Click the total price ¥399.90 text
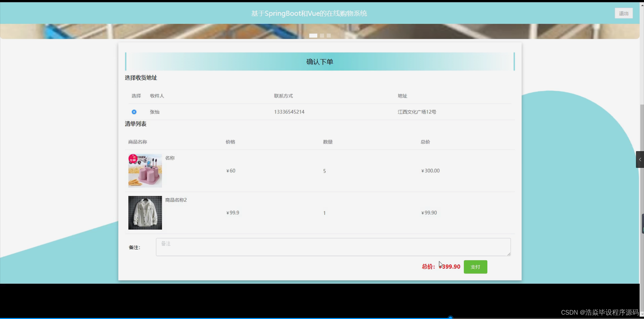Screen dimensions: 644x319 [x=449, y=266]
